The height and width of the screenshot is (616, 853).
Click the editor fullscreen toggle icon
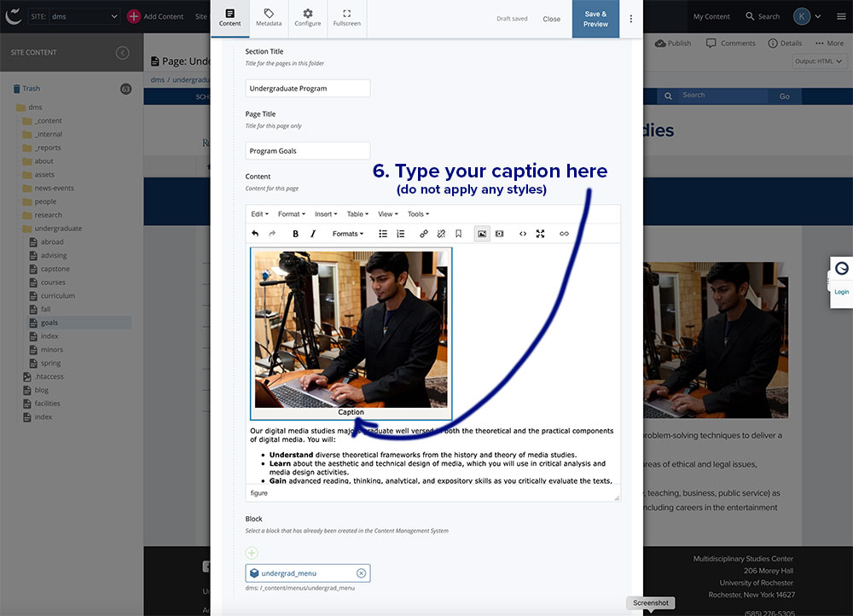click(540, 234)
